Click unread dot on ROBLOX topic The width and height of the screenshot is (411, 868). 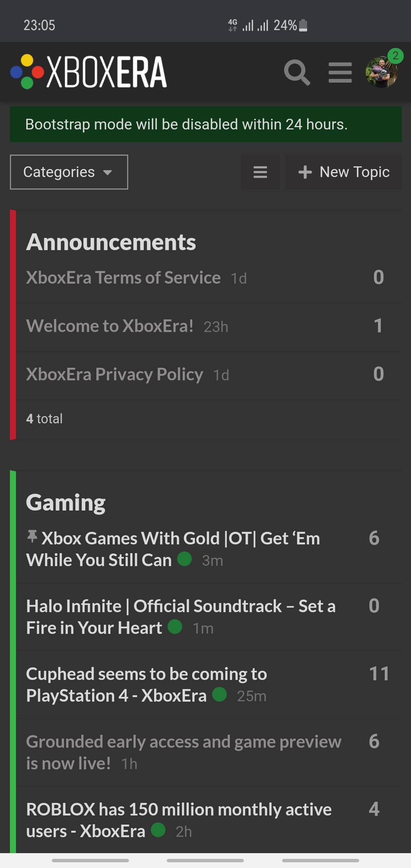pyautogui.click(x=158, y=830)
